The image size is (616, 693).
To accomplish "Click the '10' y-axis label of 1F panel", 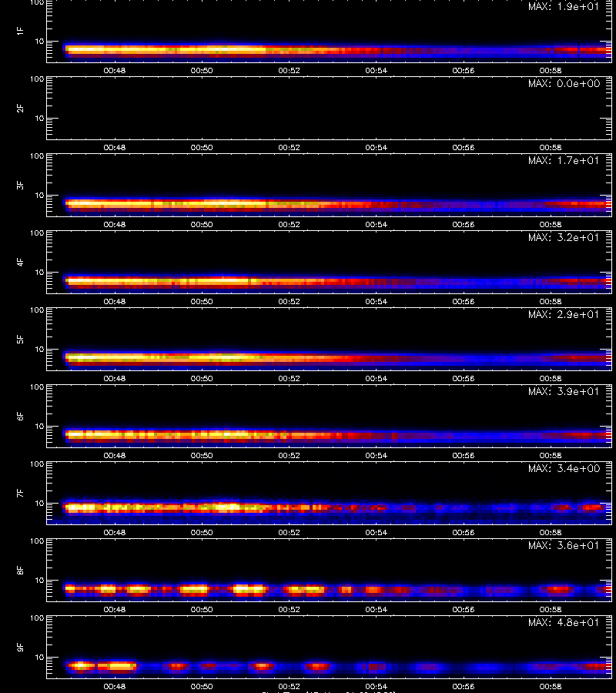I will (x=39, y=41).
